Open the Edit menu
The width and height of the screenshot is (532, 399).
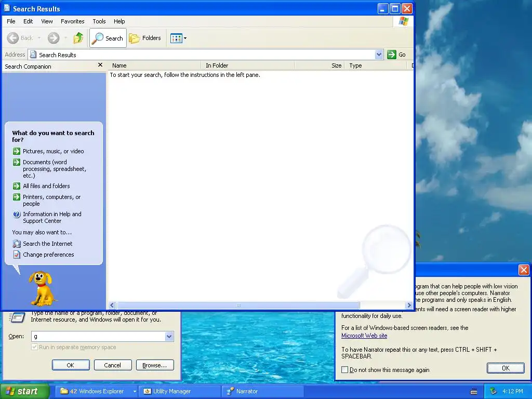pyautogui.click(x=28, y=21)
